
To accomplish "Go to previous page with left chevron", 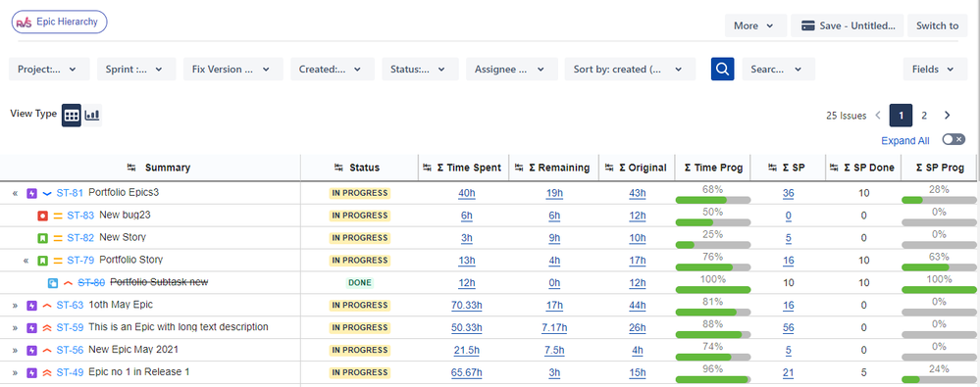I will tap(878, 116).
